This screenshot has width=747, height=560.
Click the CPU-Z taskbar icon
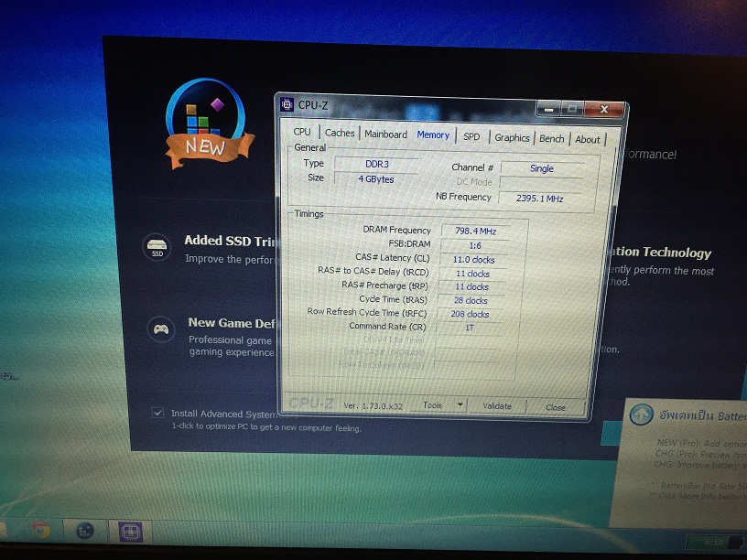[130, 532]
